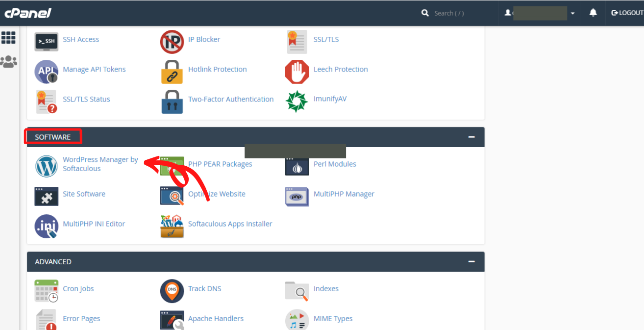The width and height of the screenshot is (644, 330).
Task: Open the user account dropdown
Action: coord(540,13)
